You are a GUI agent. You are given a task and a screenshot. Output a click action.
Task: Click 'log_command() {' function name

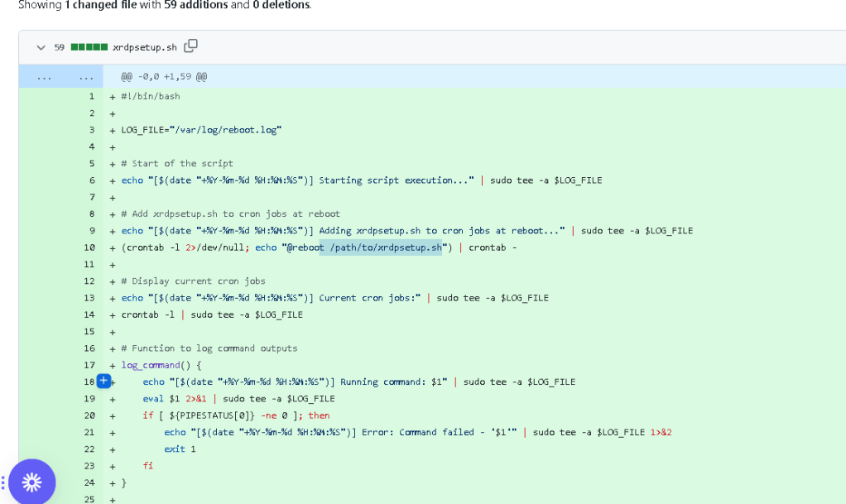[161, 365]
